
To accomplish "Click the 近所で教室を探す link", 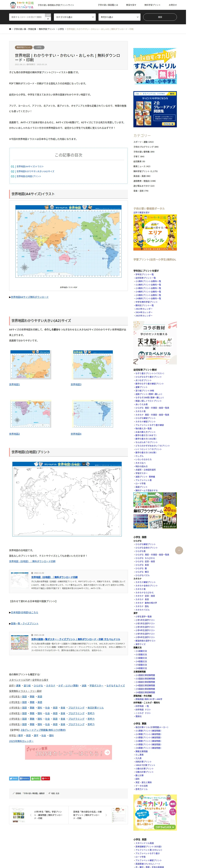I will coord(141,213).
